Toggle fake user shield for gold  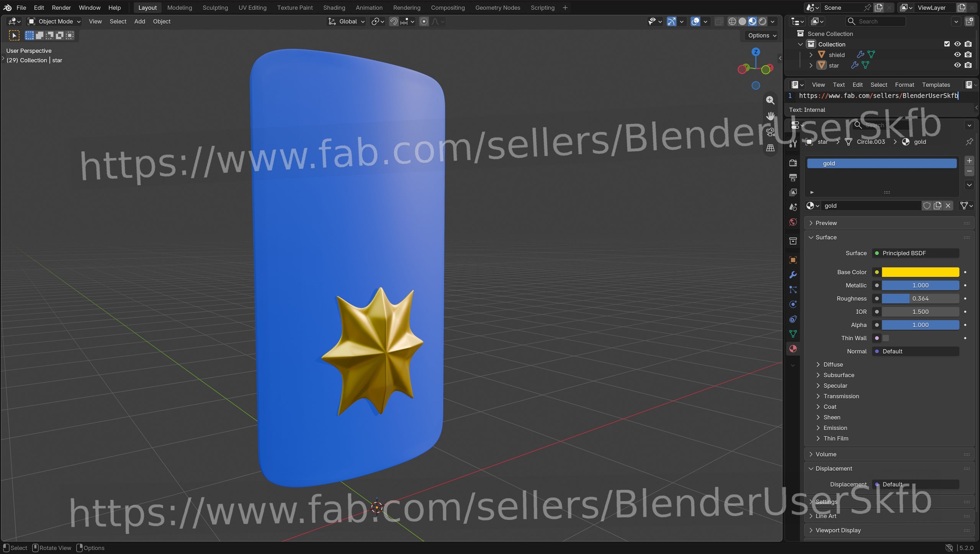tap(927, 206)
